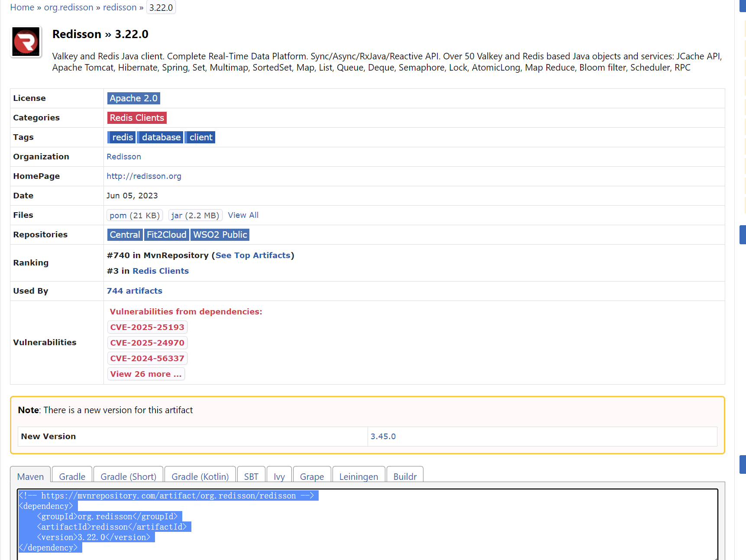This screenshot has height=560, width=746.
Task: Switch to the Gradle (Kotlin) tab
Action: 200,476
